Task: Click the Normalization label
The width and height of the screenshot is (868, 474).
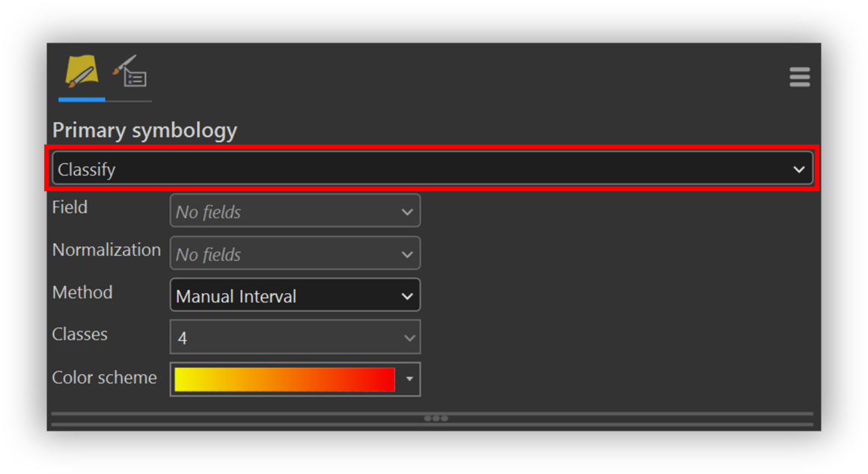Action: point(106,250)
